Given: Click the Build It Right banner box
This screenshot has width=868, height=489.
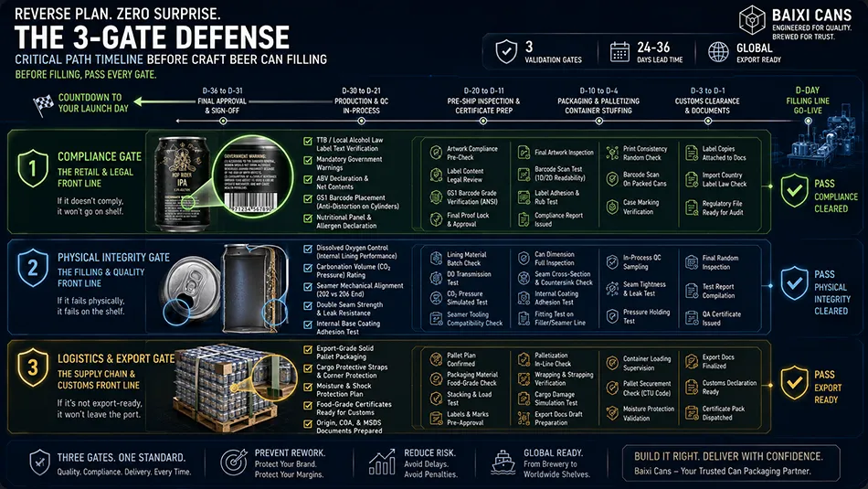Looking at the screenshot, I should click(731, 463).
